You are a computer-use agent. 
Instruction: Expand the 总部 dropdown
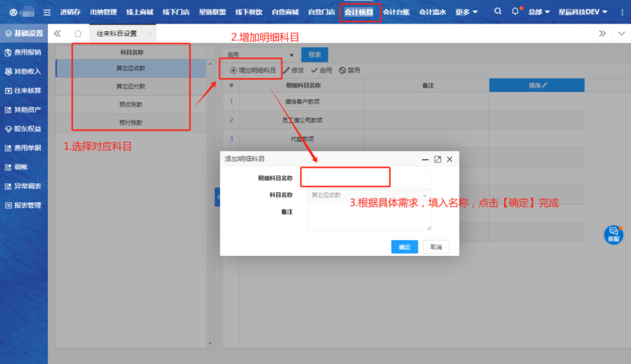[x=539, y=12]
